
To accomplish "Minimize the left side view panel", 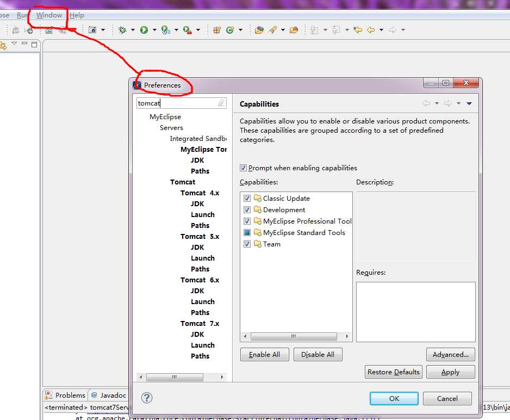I will tap(24, 44).
